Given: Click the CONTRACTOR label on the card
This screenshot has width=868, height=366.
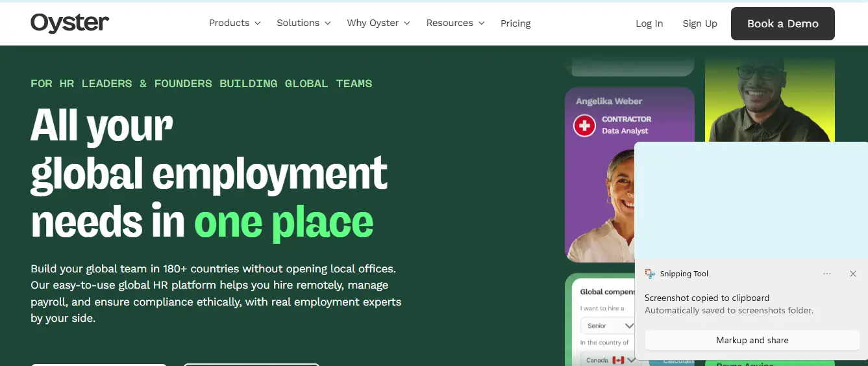Looking at the screenshot, I should 626,119.
